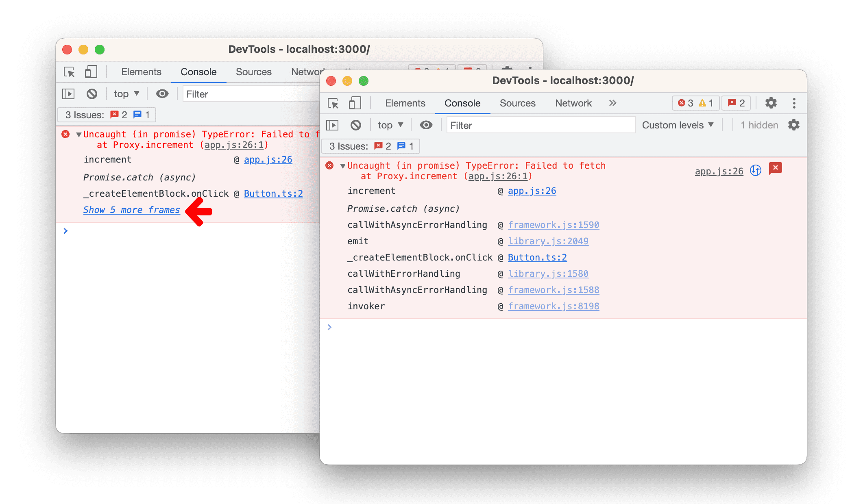The height and width of the screenshot is (504, 863).
Task: Toggle the message filter eye icon
Action: coord(427,125)
